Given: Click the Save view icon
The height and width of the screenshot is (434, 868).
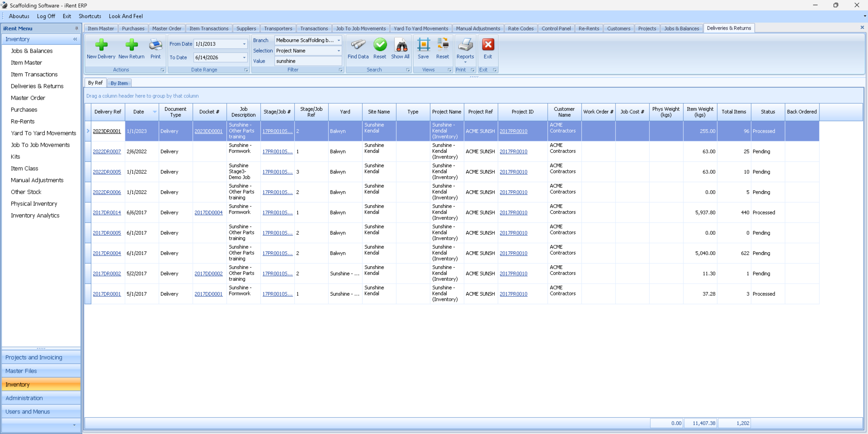Looking at the screenshot, I should (x=423, y=45).
